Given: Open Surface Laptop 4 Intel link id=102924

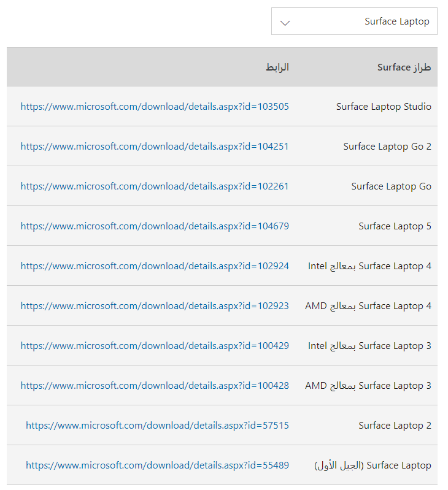Looking at the screenshot, I should pyautogui.click(x=155, y=266).
